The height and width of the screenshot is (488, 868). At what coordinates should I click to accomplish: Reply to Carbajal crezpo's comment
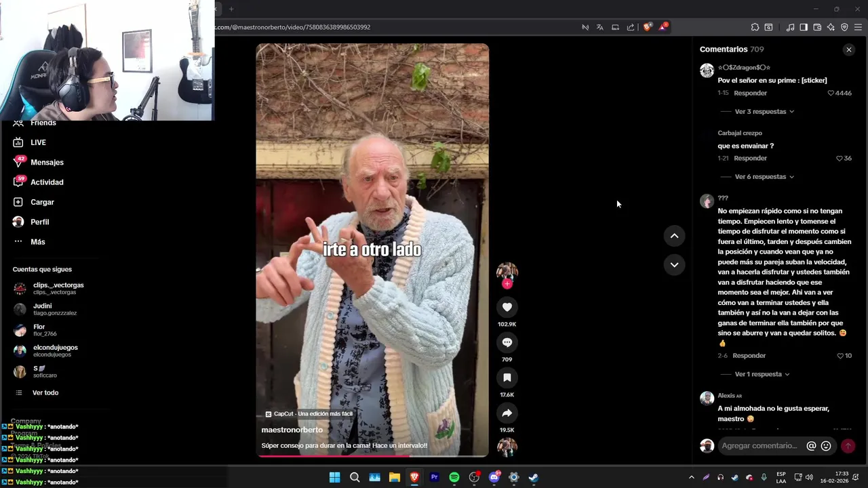click(x=750, y=158)
